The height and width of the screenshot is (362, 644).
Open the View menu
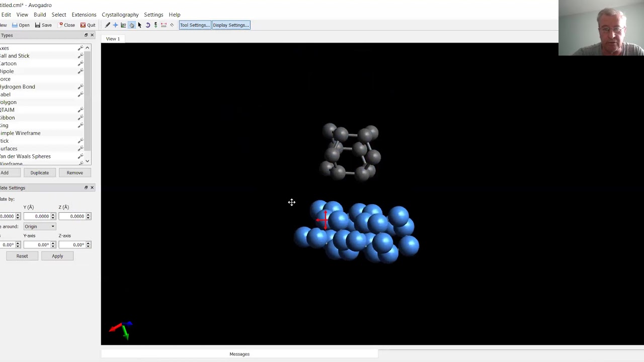point(22,15)
